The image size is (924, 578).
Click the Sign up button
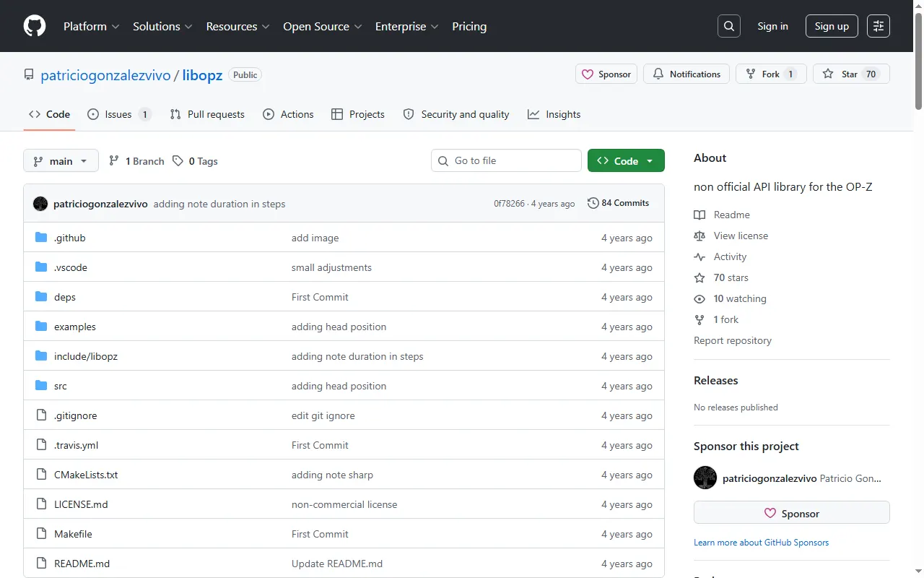(832, 26)
